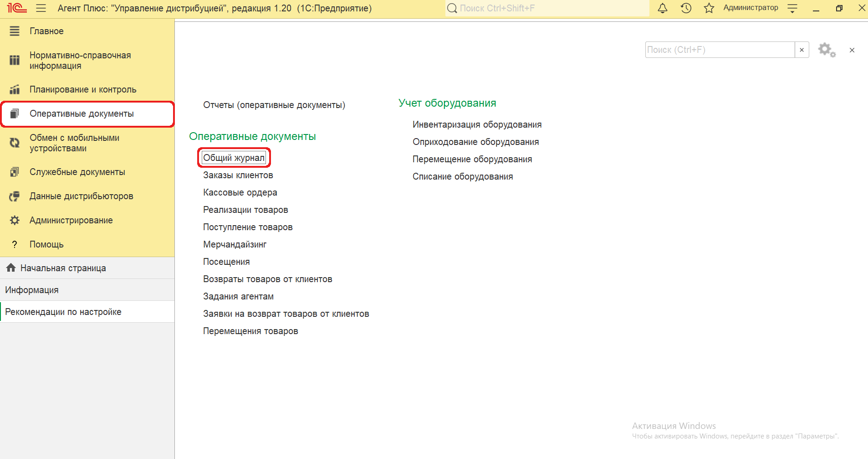The height and width of the screenshot is (459, 868).
Task: Open Планирование и контроль section
Action: 83,89
